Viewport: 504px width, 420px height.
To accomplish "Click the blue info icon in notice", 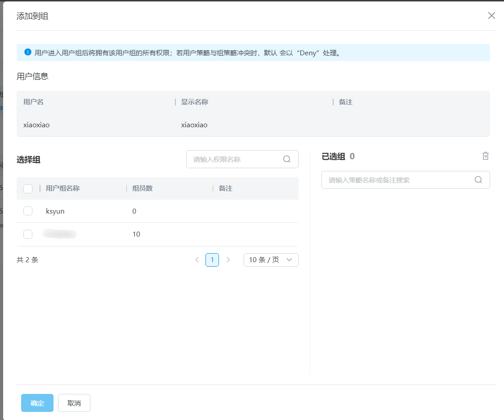I will (x=28, y=52).
